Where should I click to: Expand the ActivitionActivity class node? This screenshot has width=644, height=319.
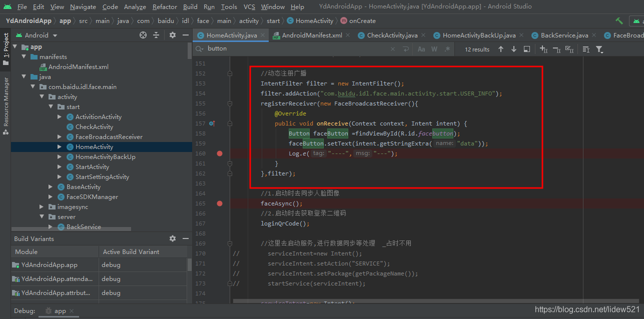pyautogui.click(x=60, y=117)
